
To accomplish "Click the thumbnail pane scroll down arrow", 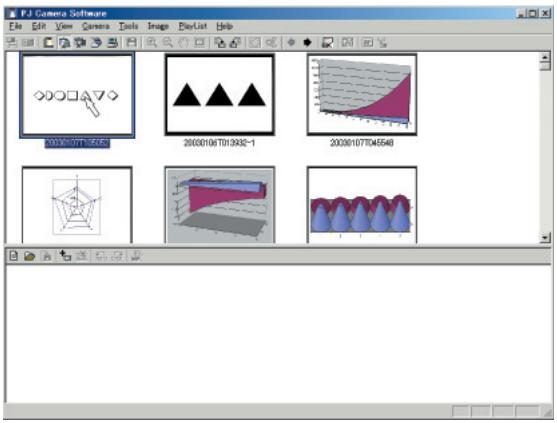I will coord(545,238).
